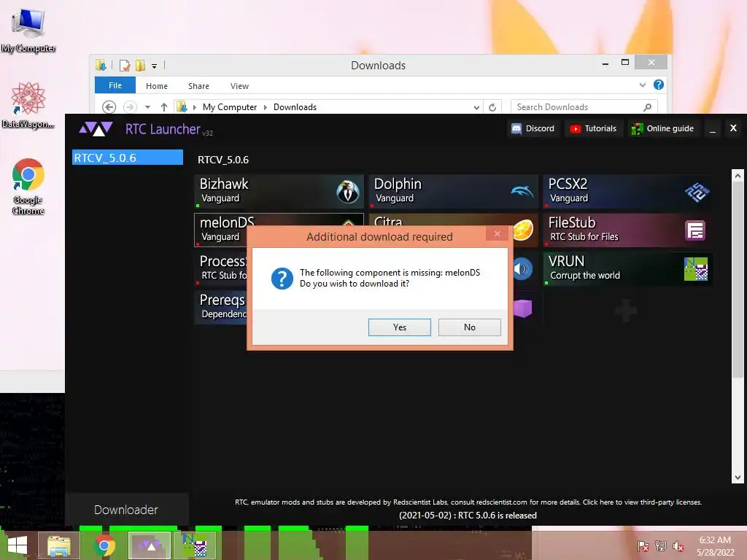Open the VRUN Corrupt the world tile

[x=627, y=268]
